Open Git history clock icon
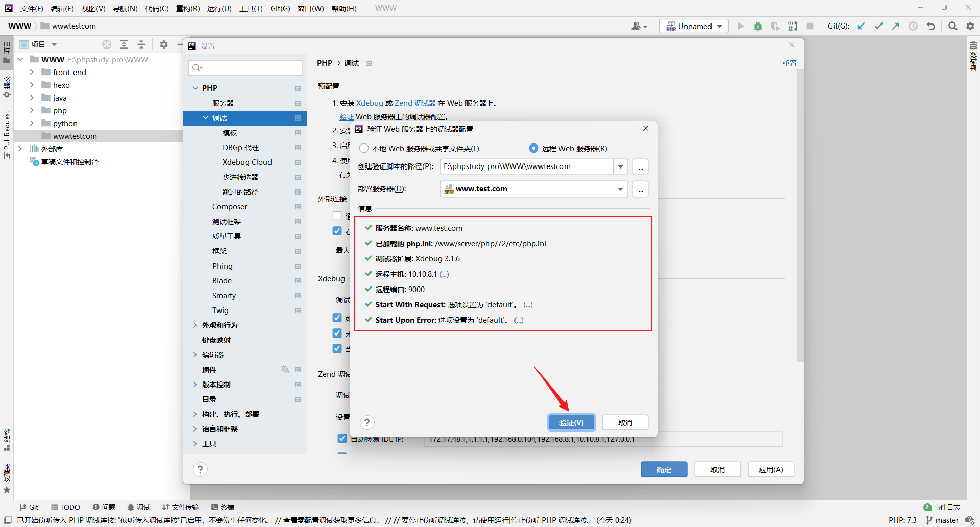 (913, 26)
